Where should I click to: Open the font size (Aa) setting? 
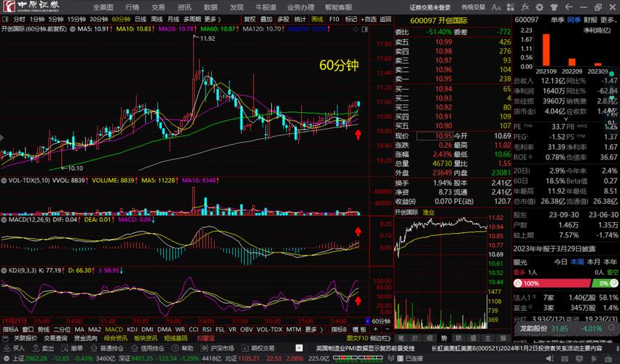pyautogui.click(x=496, y=7)
